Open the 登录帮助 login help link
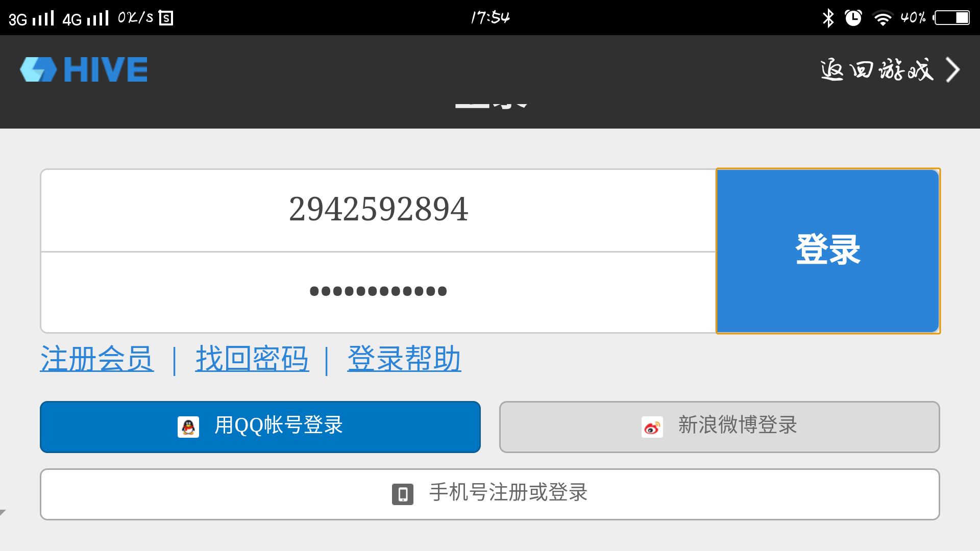This screenshot has width=980, height=551. (x=404, y=359)
